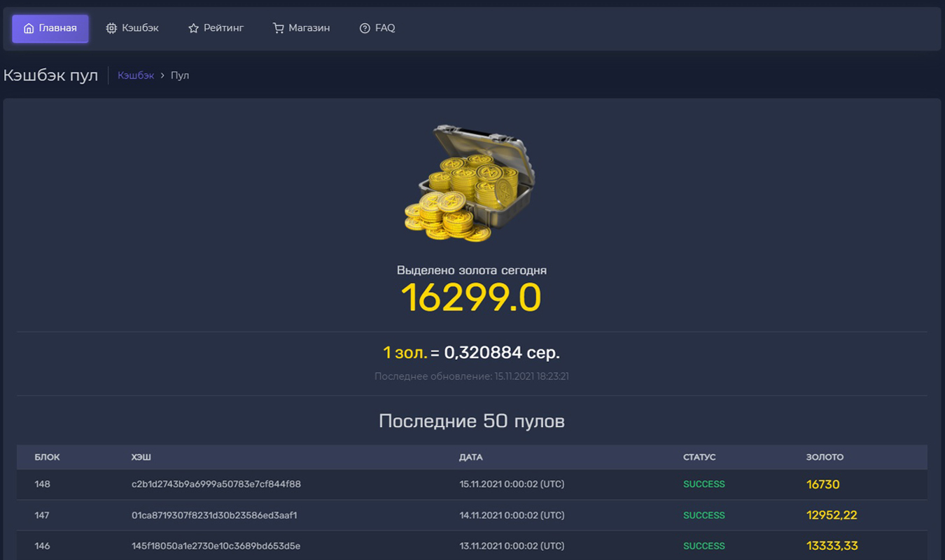Click hash 145f18050a1e2730e10c3689bd653d5e

pyautogui.click(x=216, y=546)
